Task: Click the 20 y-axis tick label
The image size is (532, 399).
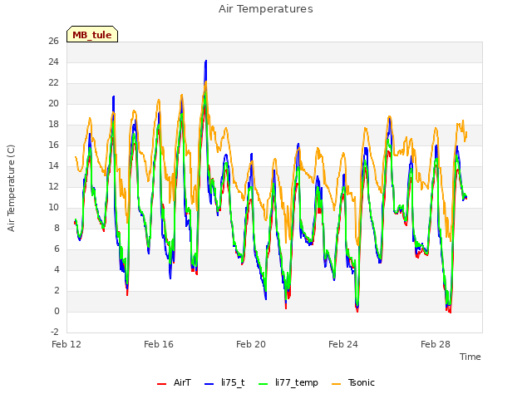Action: [x=53, y=103]
